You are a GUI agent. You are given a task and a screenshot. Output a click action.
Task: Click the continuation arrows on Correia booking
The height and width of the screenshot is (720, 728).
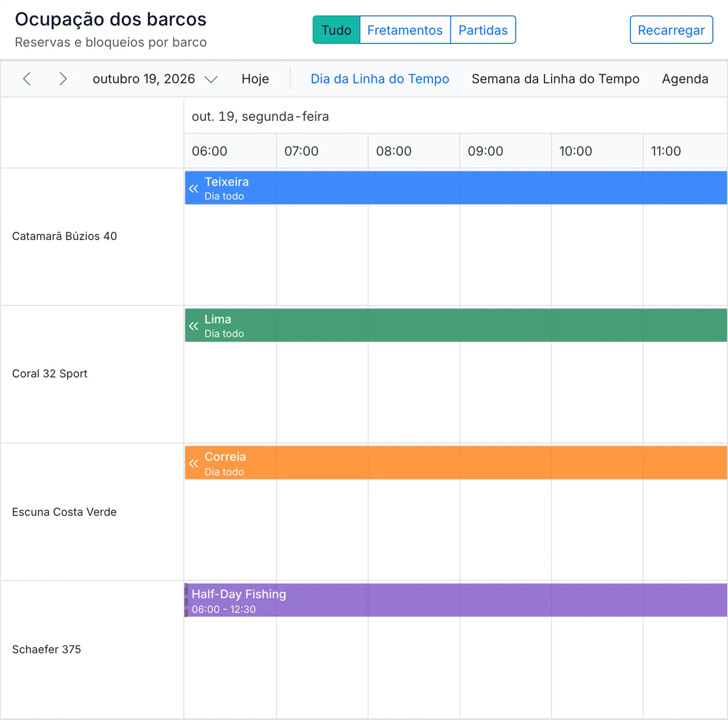194,463
